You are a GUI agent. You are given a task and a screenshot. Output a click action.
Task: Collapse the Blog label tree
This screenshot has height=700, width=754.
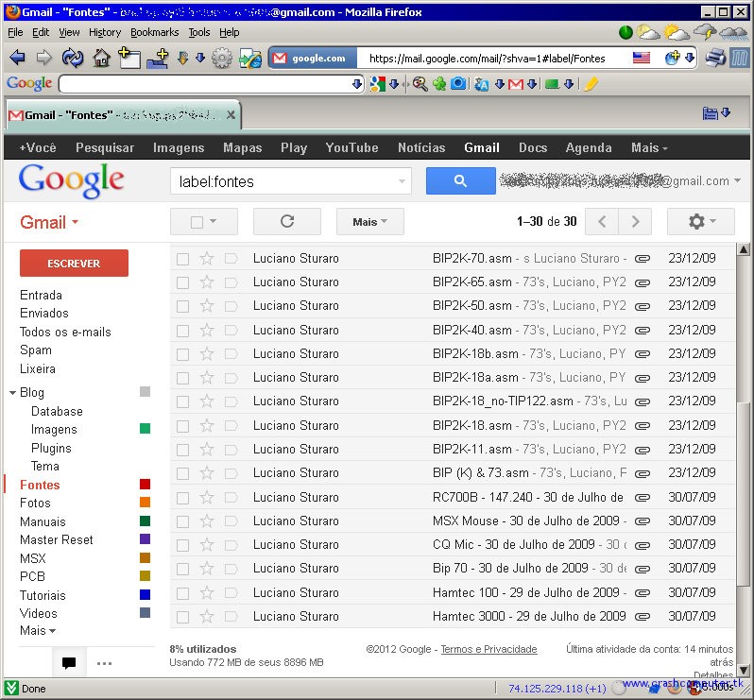pos(12,393)
